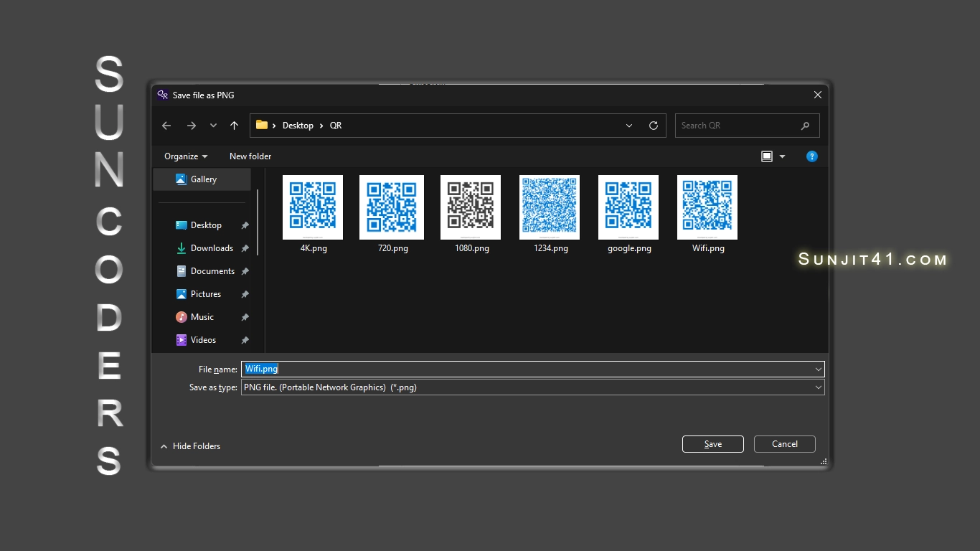
Task: Unpin Music using its pin icon
Action: [245, 317]
